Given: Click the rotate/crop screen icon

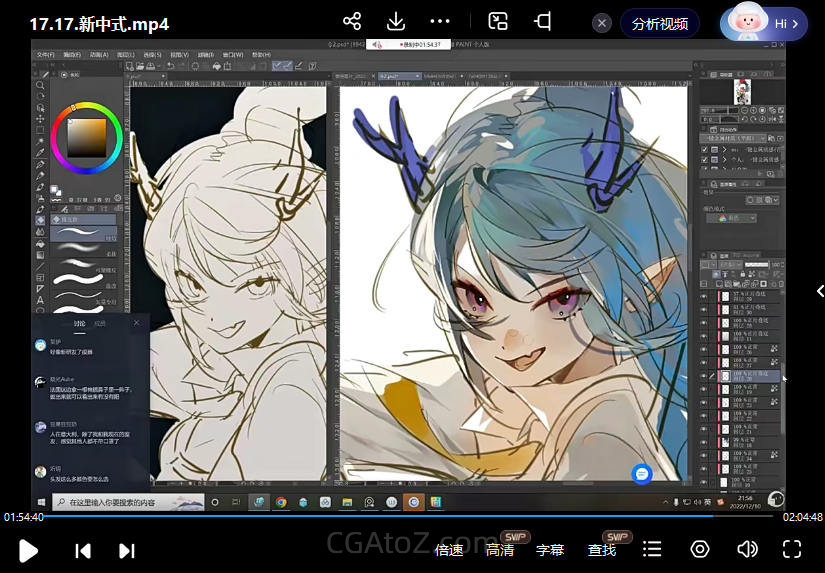Looking at the screenshot, I should click(x=543, y=22).
